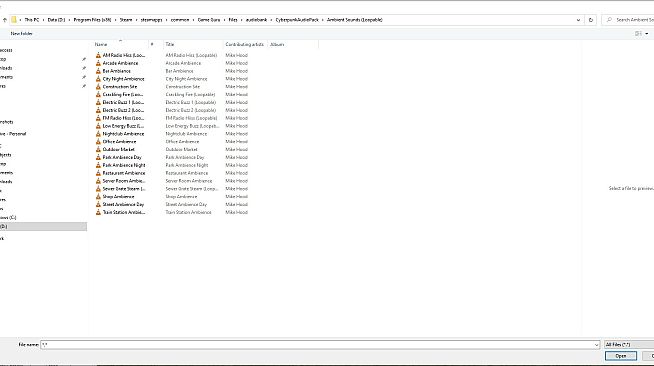Click the Open button
Viewport: 654px width, 366px height.
621,356
